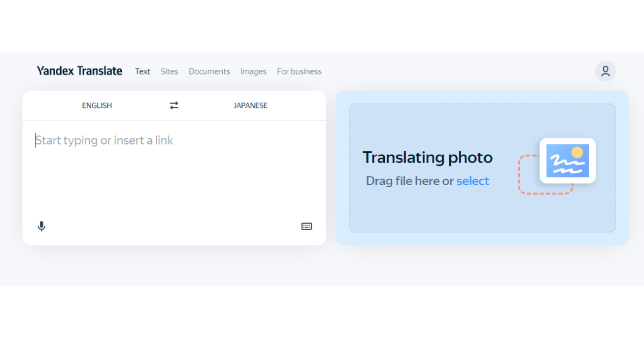Screen dimensions: 644x338
Task: Click the microphone icon for voice input
Action: [x=41, y=226]
